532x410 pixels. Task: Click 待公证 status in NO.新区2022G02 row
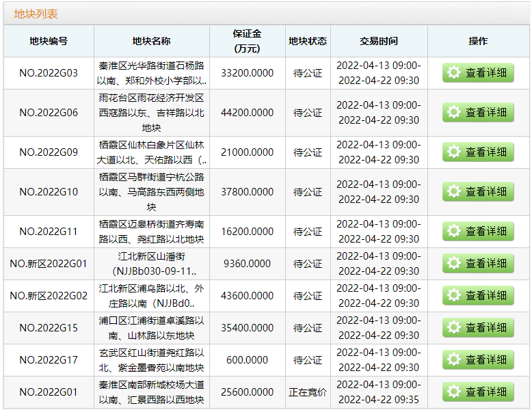point(308,296)
